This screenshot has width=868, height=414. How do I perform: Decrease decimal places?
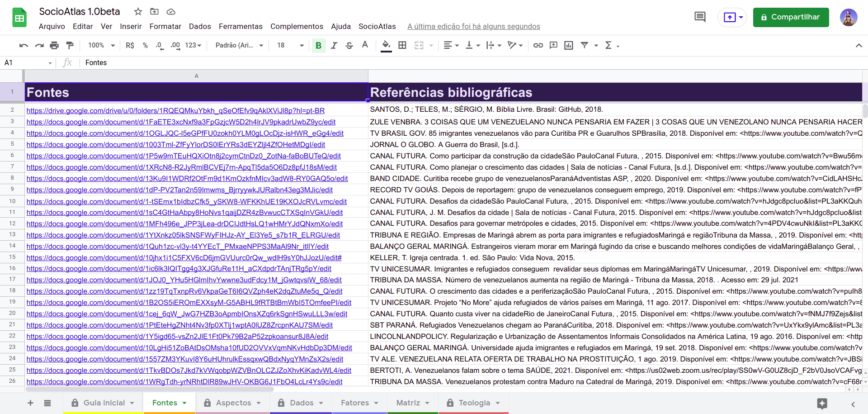coord(160,45)
